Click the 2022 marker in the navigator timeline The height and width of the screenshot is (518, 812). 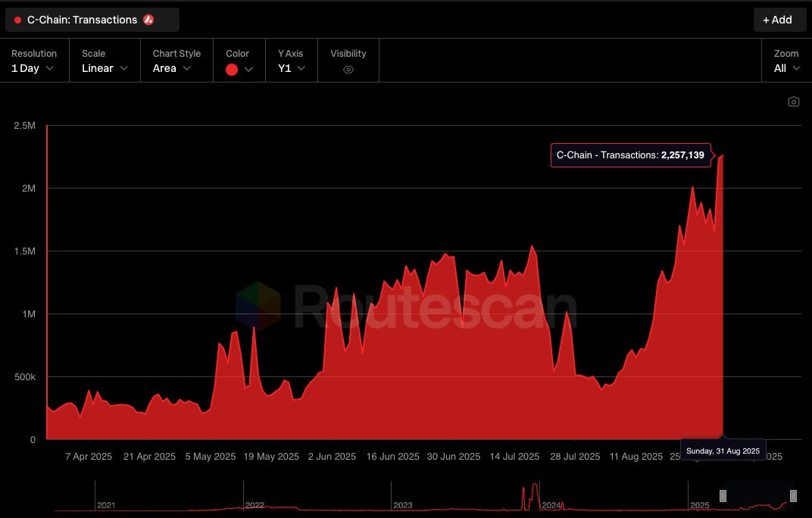(255, 505)
